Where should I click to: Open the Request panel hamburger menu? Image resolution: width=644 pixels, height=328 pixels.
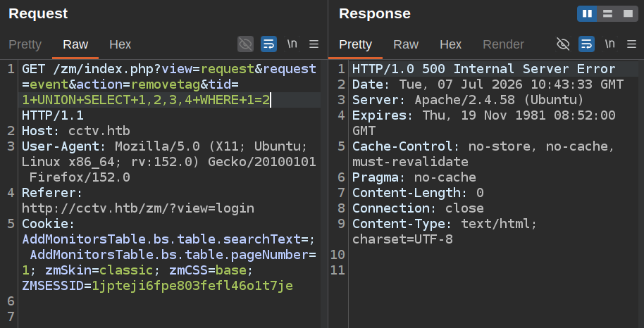pyautogui.click(x=314, y=44)
